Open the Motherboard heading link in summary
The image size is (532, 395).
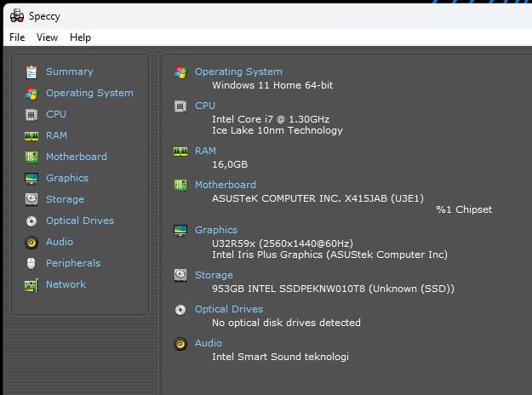(x=225, y=185)
